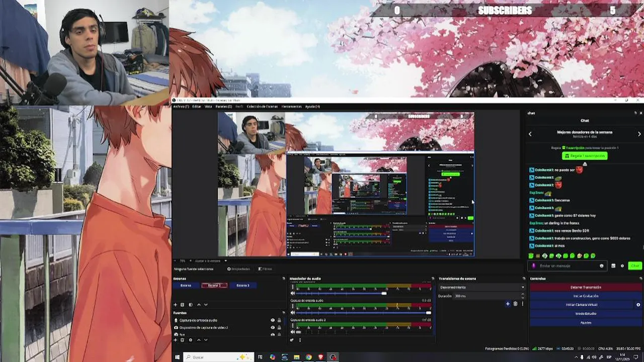Image resolution: width=644 pixels, height=362 pixels.
Task: Open scene filters icon in Escenas toolbar
Action: point(190,305)
